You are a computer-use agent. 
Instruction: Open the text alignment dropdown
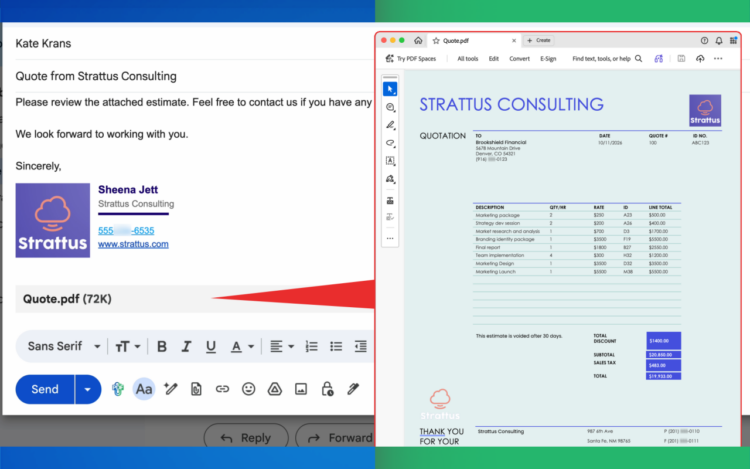pos(282,347)
